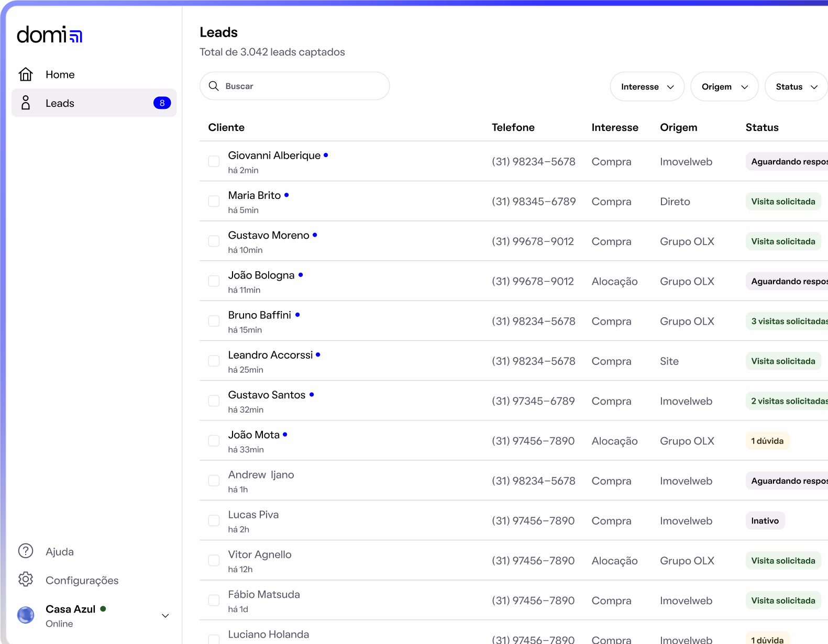
Task: Select the checkbox for Maria Brito
Action: click(214, 201)
